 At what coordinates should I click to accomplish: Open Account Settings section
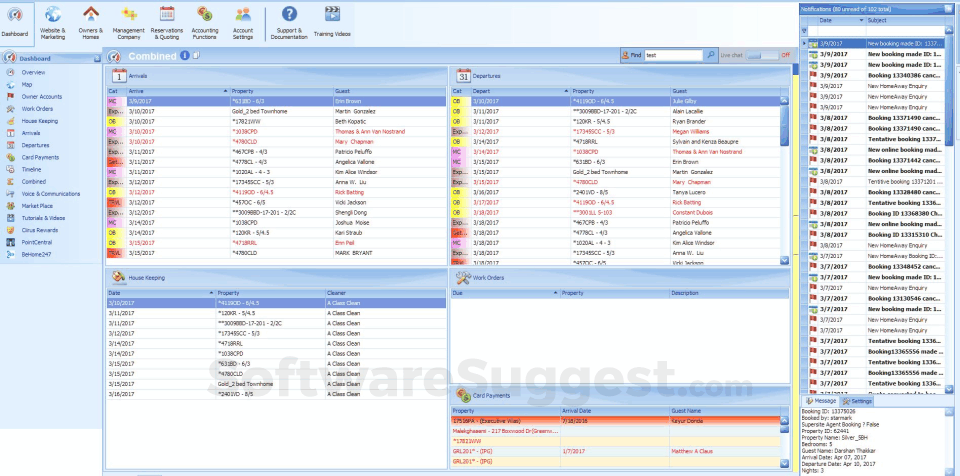tap(242, 22)
